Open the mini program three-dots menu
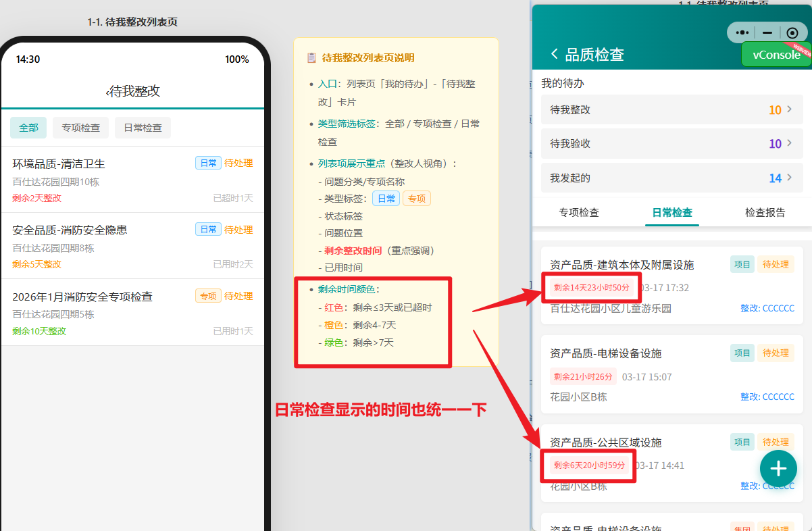 click(x=742, y=32)
